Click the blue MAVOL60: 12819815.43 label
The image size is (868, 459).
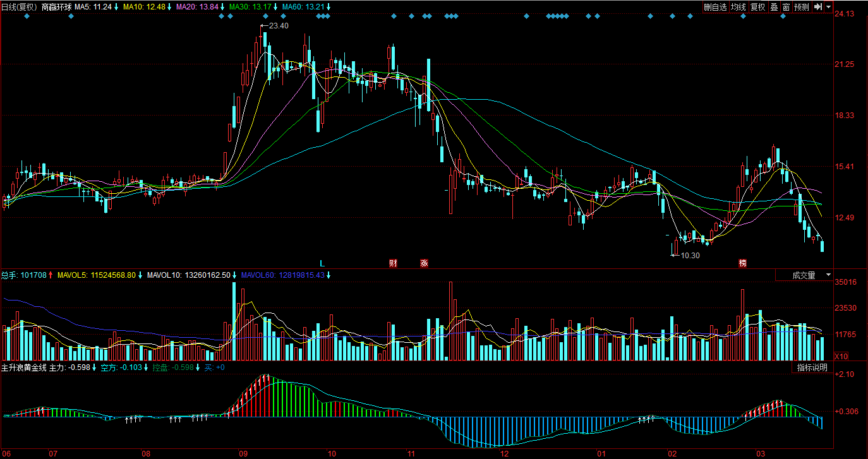(283, 275)
